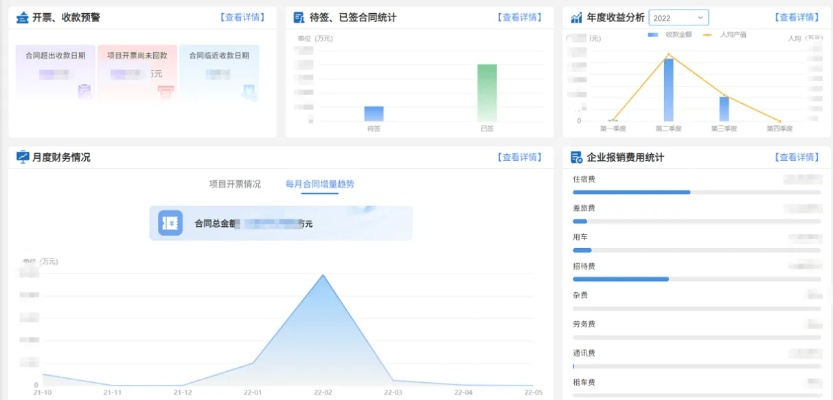Open 查看详情 in 月度财务情况 panel
833x400 pixels.
[520, 157]
